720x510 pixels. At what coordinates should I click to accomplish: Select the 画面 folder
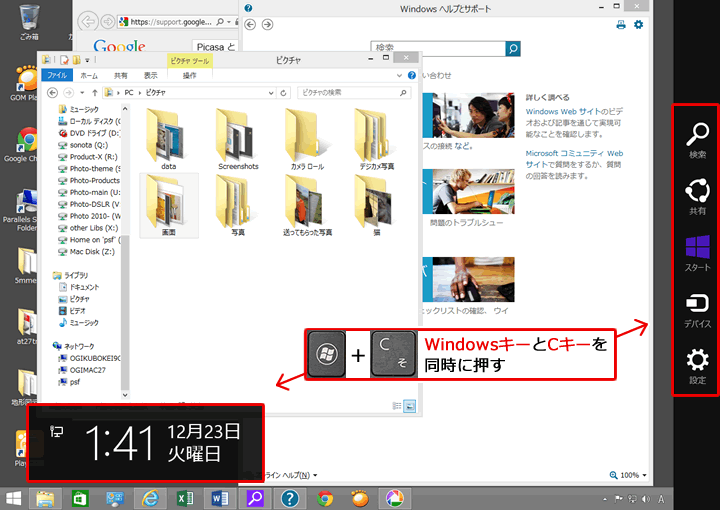(169, 205)
